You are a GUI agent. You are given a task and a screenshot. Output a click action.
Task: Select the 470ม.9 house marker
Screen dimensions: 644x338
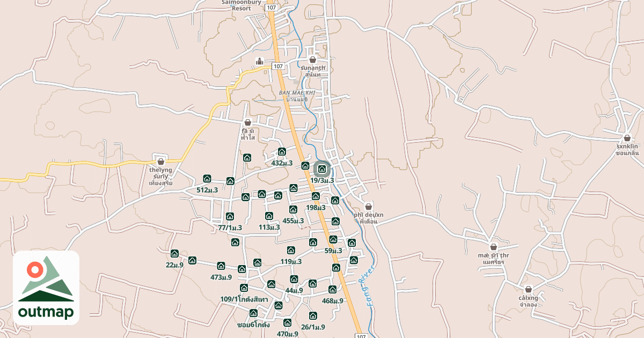tap(287, 322)
